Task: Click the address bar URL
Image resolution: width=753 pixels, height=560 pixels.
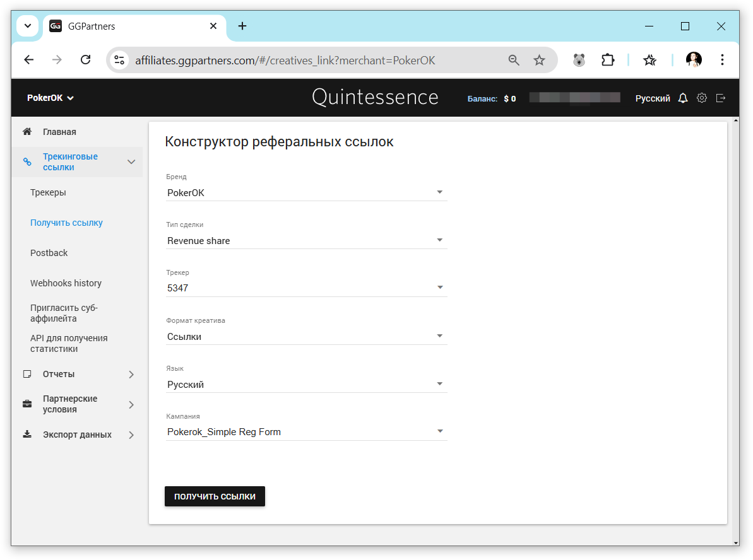Action: [285, 61]
